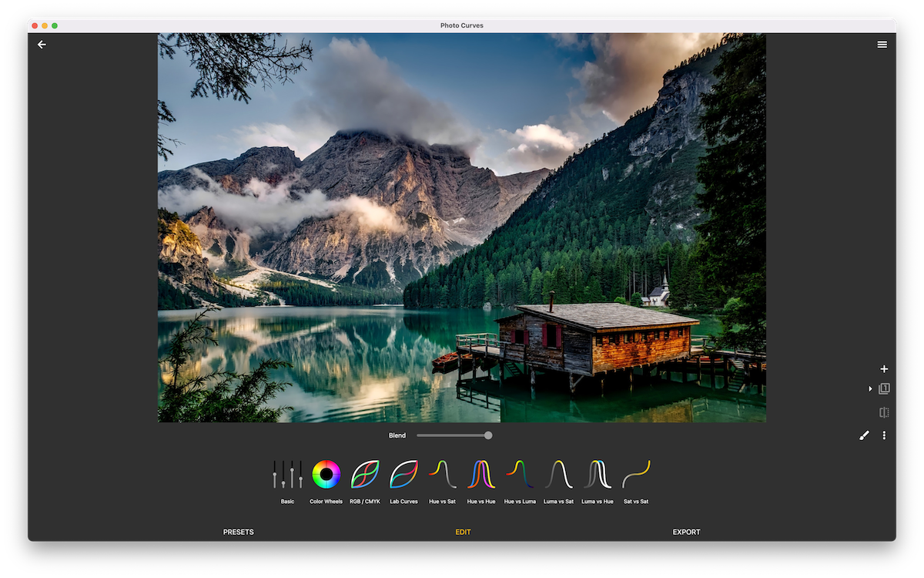Add a new layer with plus icon
The width and height of the screenshot is (924, 578).
point(884,369)
